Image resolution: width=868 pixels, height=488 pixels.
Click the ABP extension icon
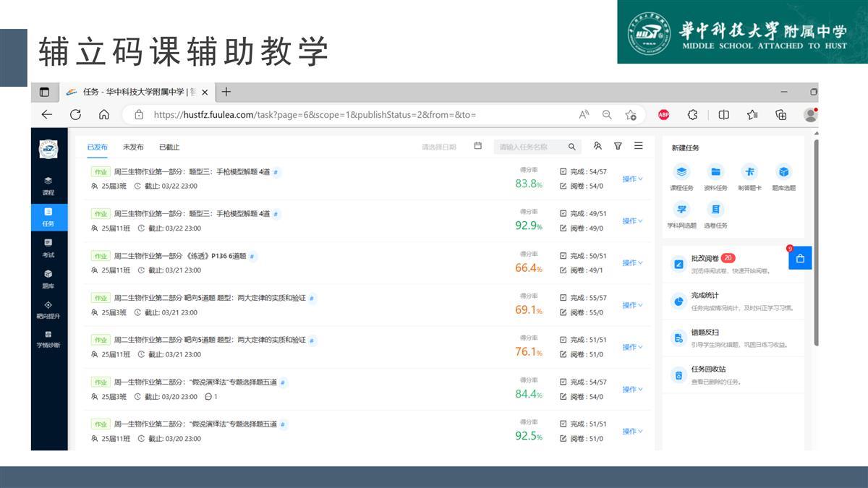point(663,114)
